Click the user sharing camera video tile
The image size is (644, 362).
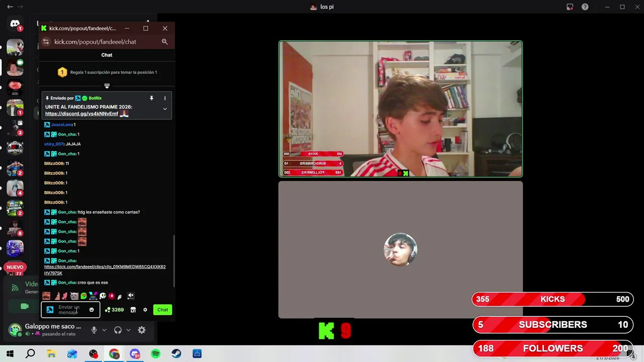(x=400, y=109)
